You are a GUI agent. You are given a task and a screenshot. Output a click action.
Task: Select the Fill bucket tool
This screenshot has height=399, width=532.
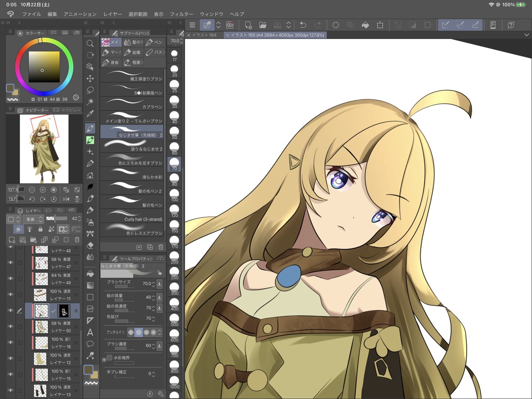click(90, 274)
